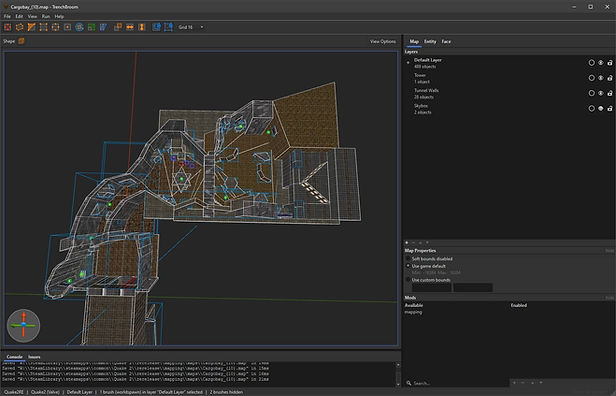
Task: Flip selection vertically
Action: [x=142, y=27]
